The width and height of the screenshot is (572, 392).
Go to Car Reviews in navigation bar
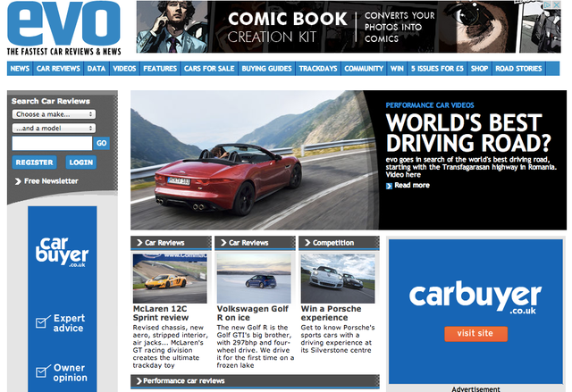58,69
